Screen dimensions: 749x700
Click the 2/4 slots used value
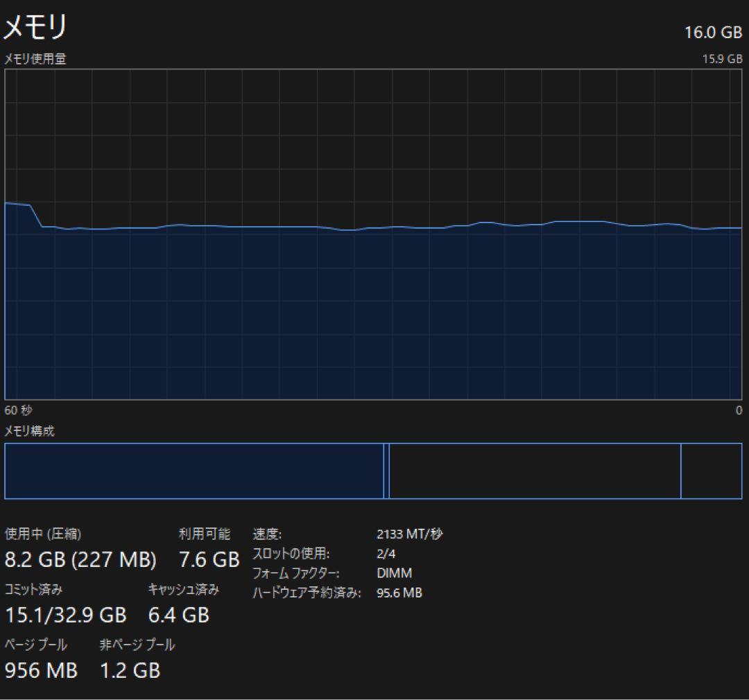coord(386,554)
